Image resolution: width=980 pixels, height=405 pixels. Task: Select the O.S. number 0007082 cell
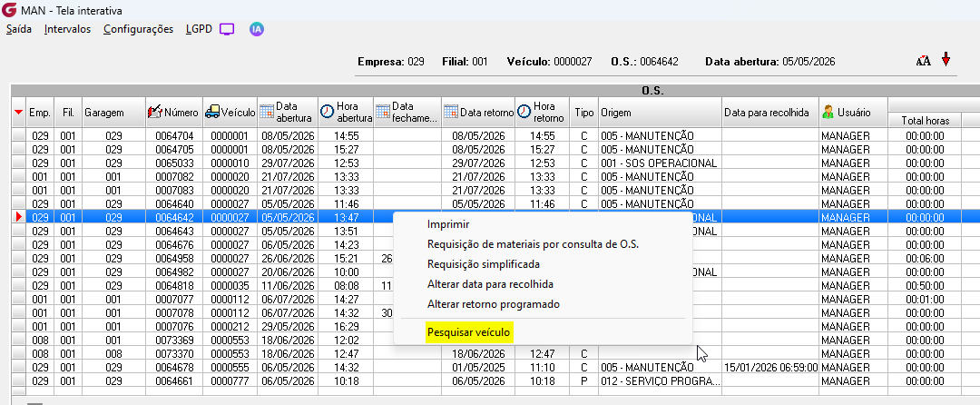176,177
